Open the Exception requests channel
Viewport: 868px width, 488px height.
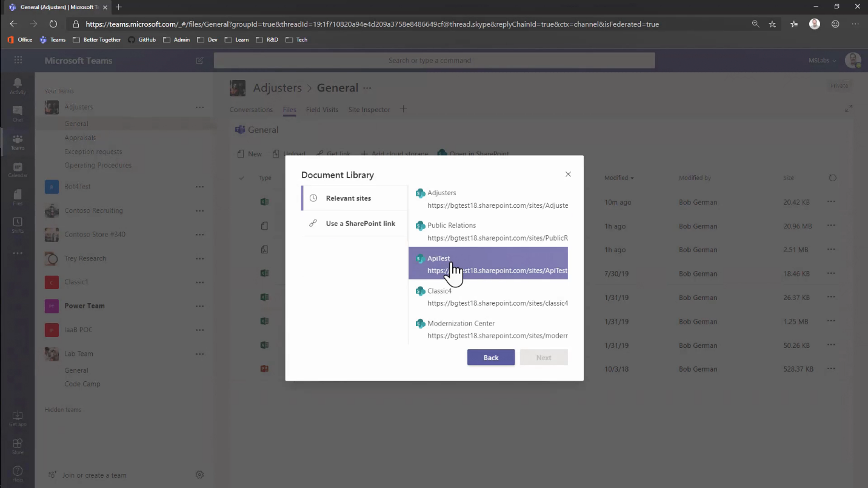(93, 152)
